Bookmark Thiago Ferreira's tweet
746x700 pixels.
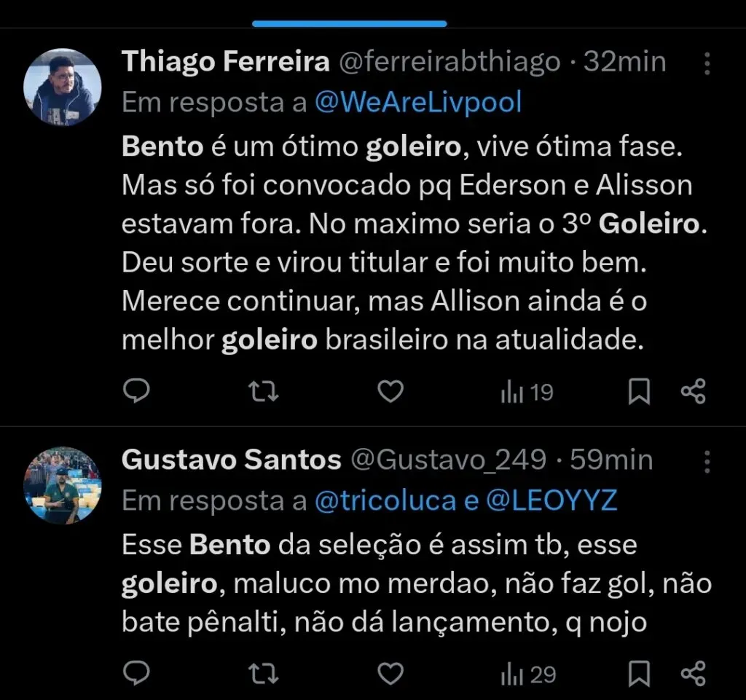click(637, 391)
